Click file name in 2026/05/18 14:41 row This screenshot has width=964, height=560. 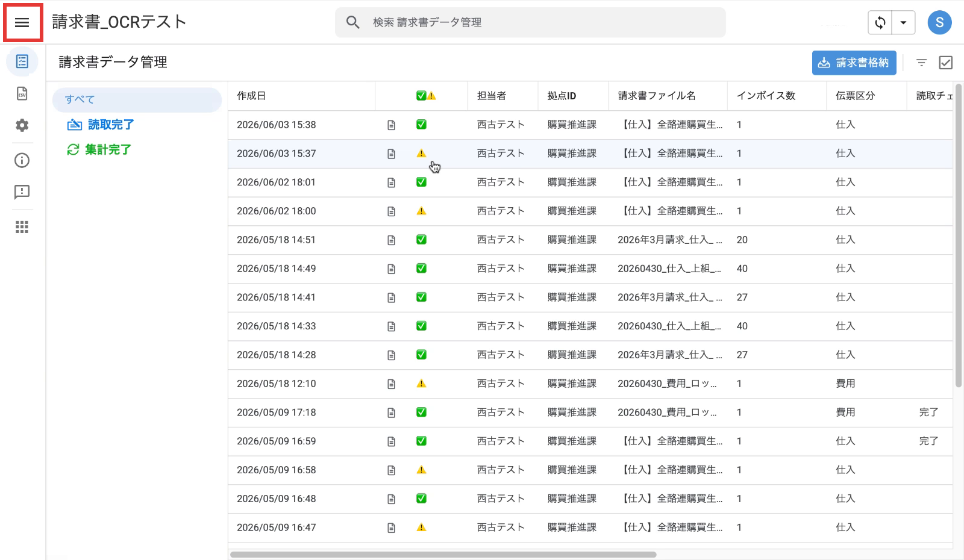[670, 297]
